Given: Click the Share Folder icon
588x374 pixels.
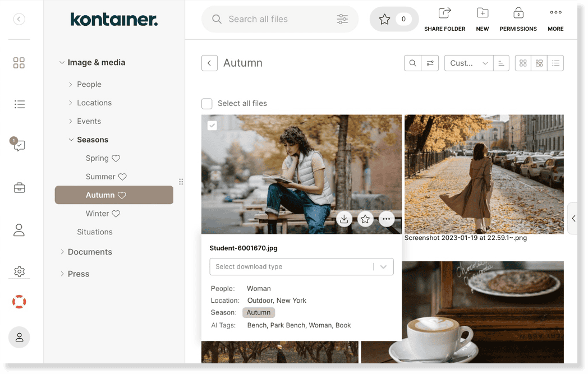Looking at the screenshot, I should point(444,13).
